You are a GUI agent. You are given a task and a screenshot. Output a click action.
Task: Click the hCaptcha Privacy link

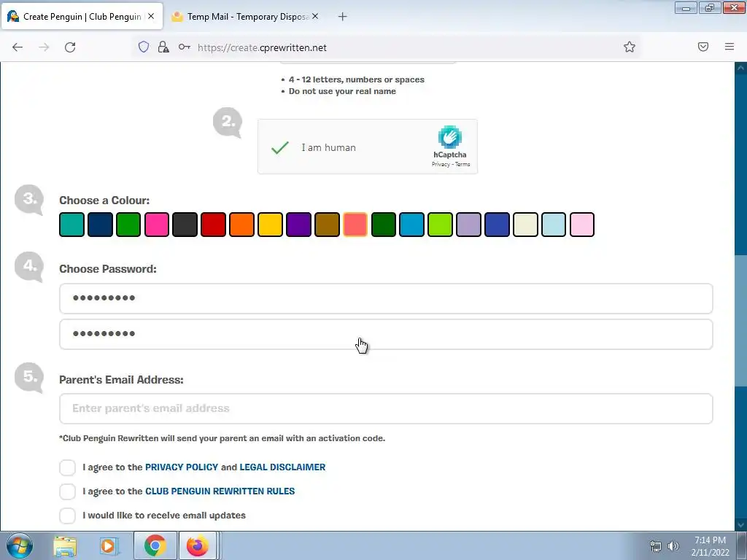click(441, 164)
